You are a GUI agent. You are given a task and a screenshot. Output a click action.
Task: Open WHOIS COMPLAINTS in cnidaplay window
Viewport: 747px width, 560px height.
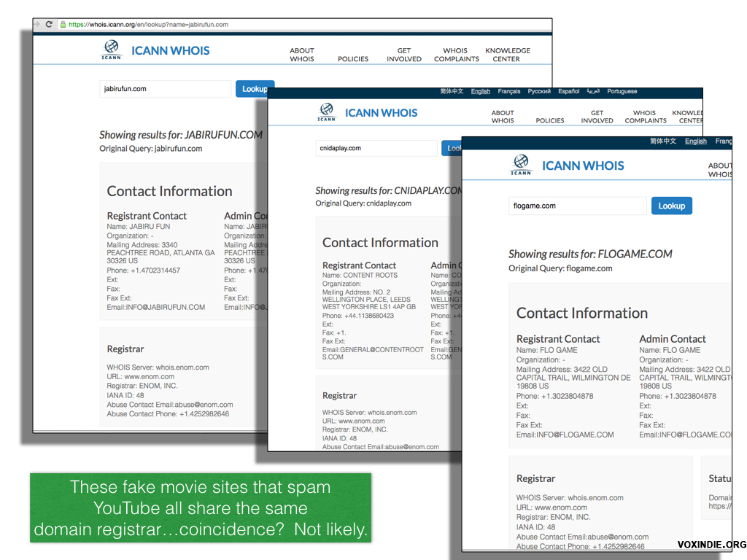pyautogui.click(x=646, y=117)
